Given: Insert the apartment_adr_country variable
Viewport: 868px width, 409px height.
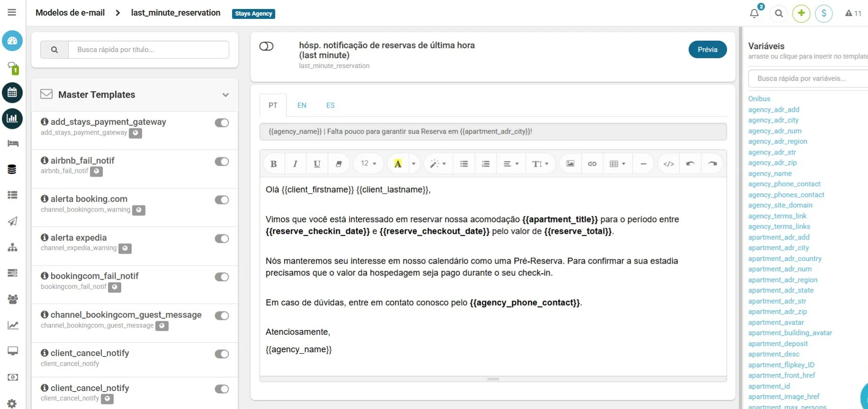Looking at the screenshot, I should pyautogui.click(x=785, y=258).
